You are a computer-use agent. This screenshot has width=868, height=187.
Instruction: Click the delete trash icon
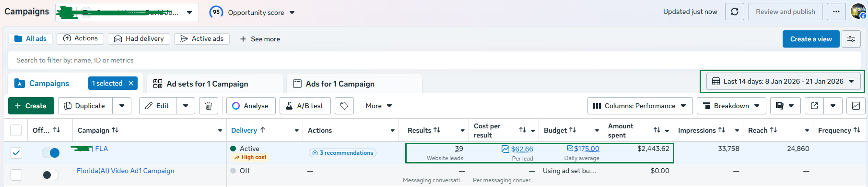[x=209, y=106]
